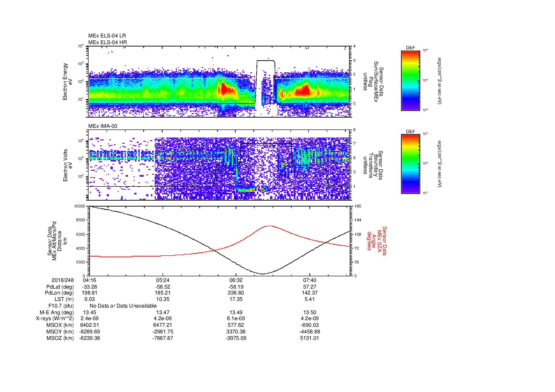Click the 'Boundary Transitions' axis label
The height and width of the screenshot is (392, 555).
[x=373, y=165]
